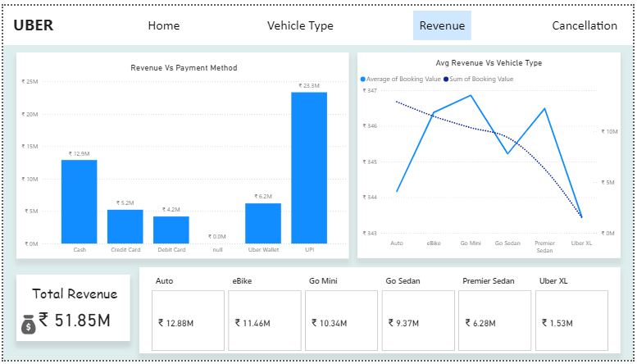The height and width of the screenshot is (364, 637).
Task: Click the eBike revenue card
Action: [x=263, y=321]
